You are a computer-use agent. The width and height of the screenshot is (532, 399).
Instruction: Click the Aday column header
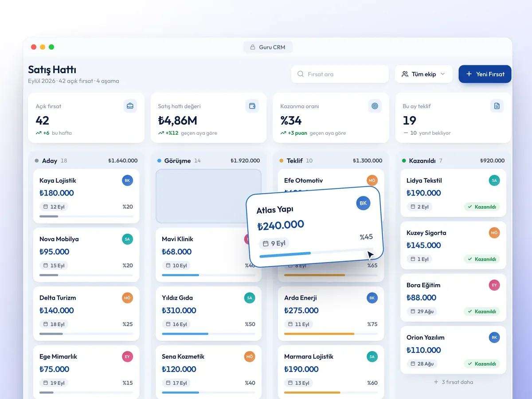pyautogui.click(x=86, y=160)
